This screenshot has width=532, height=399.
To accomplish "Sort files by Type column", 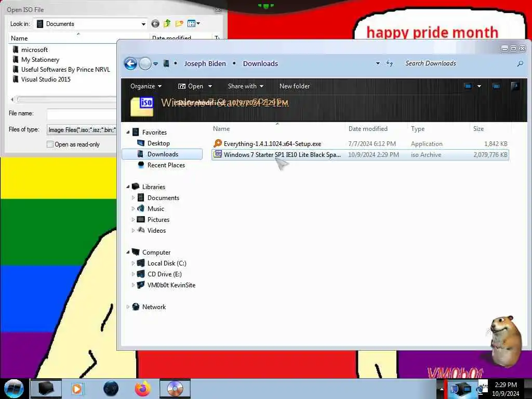I will coord(418,129).
